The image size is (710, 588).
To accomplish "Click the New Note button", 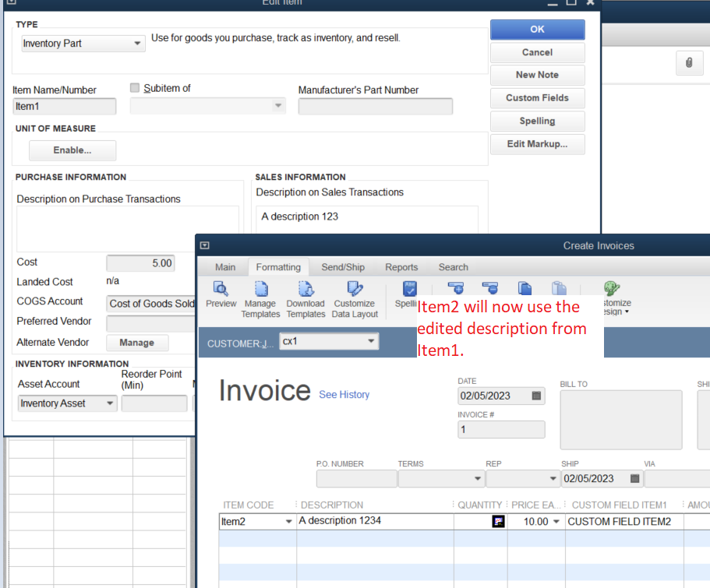I will 537,75.
